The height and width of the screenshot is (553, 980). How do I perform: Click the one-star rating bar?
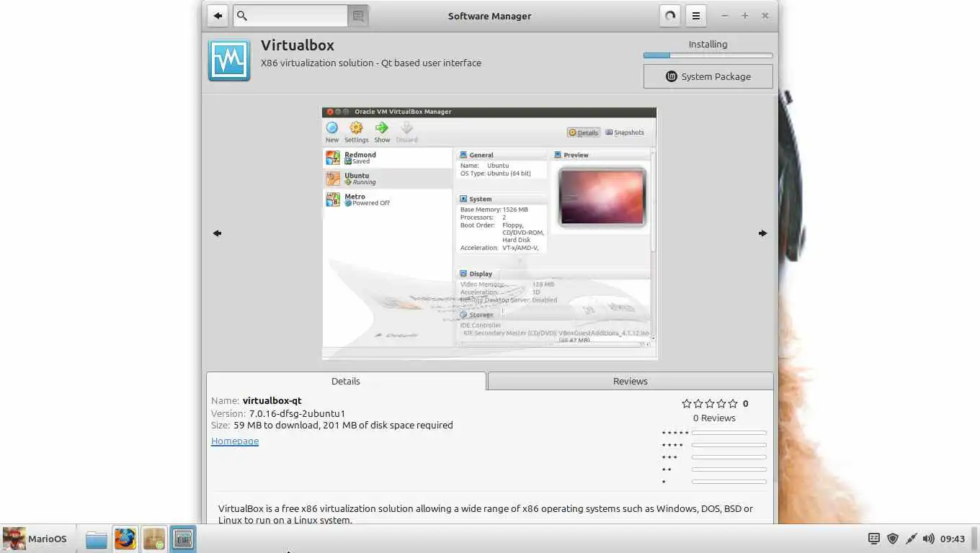[729, 482]
